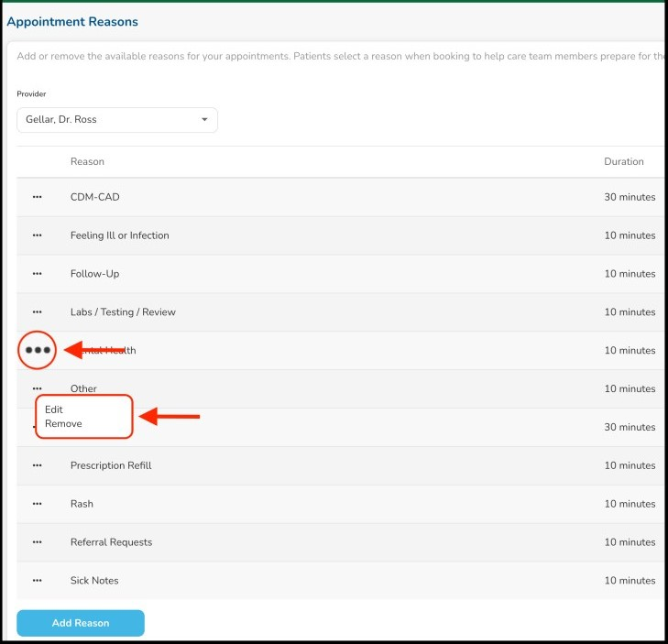Click the 30 minutes duration for CDM-CAD

pyautogui.click(x=630, y=197)
